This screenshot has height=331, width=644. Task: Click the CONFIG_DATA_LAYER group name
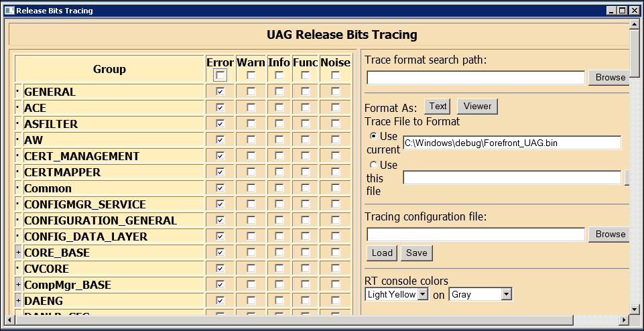click(86, 237)
